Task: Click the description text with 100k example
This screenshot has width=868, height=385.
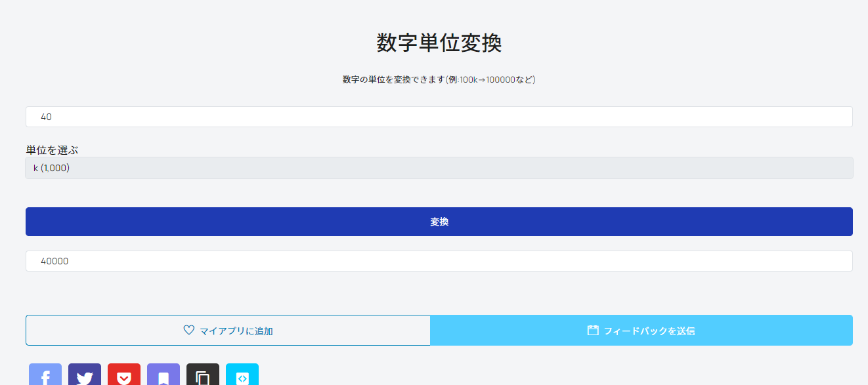Action: coord(439,79)
